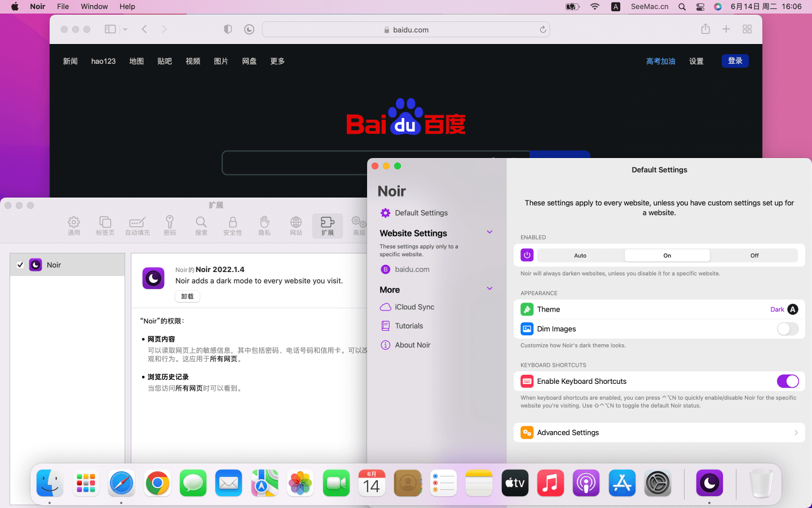Select the Noir row in the extensions list
This screenshot has width=812, height=508.
pos(68,265)
